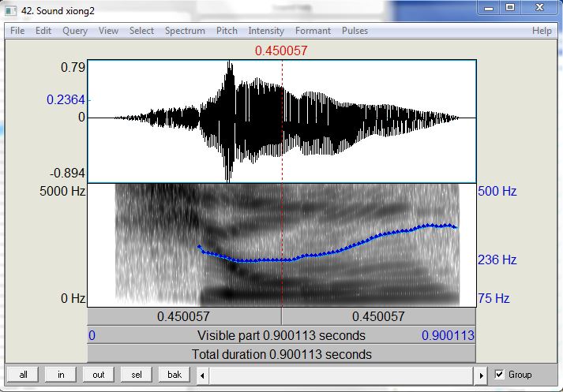Click the waveform peak in the sound pane
Screen dimensions: 563x392
[x=229, y=66]
